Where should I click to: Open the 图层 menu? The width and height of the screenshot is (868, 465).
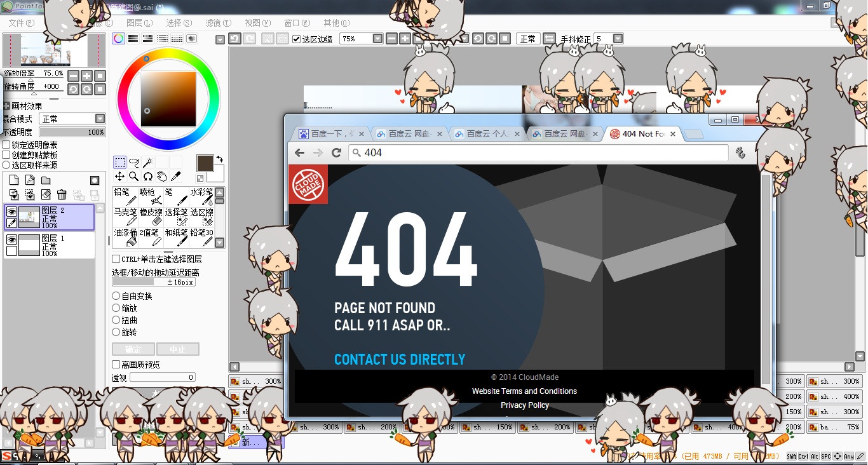139,23
